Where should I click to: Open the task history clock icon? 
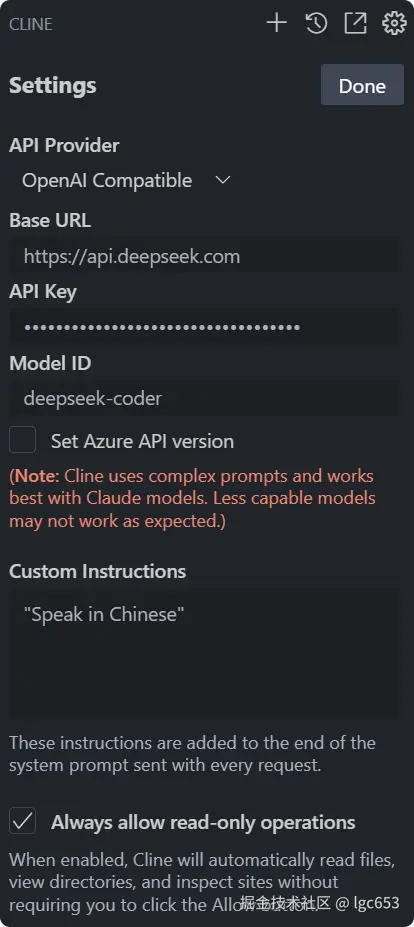[x=316, y=23]
